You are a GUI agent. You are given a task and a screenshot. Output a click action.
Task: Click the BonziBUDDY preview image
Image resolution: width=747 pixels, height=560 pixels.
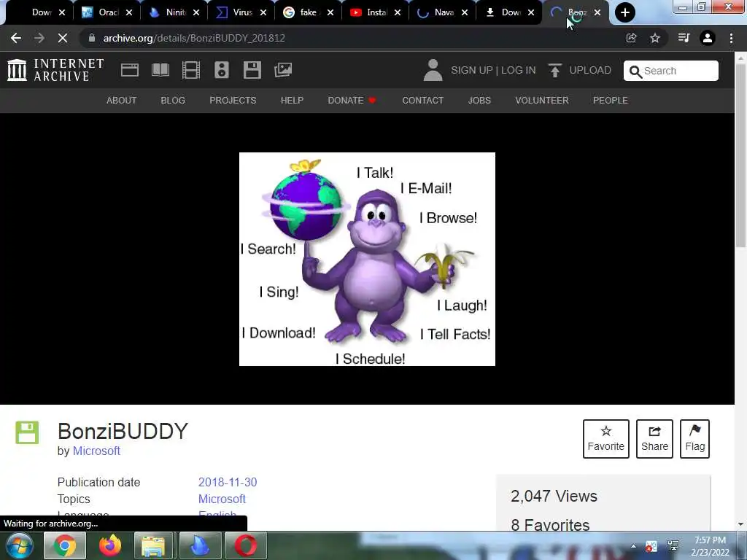pos(367,259)
